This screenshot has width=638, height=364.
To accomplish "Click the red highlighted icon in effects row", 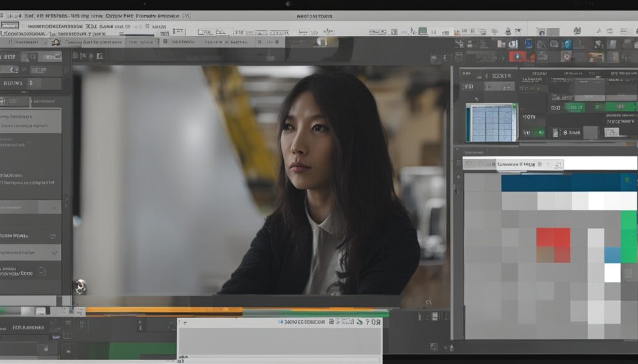I will [515, 57].
